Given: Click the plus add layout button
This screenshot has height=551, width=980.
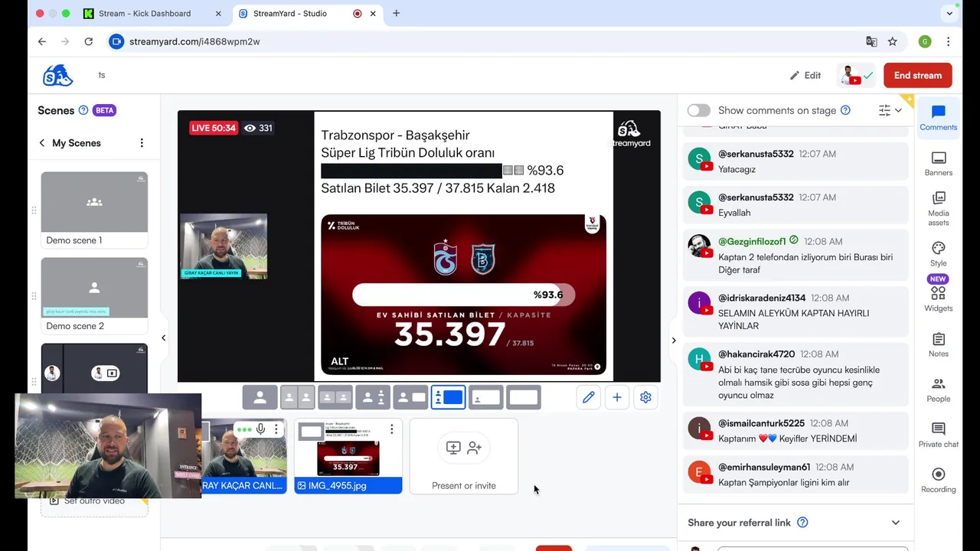Looking at the screenshot, I should click(x=617, y=397).
